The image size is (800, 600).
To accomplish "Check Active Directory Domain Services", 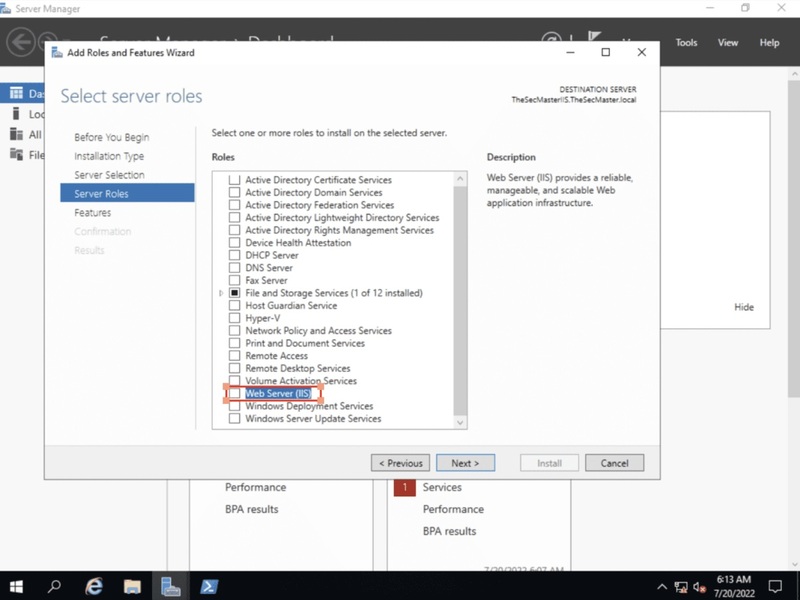I will tap(234, 192).
